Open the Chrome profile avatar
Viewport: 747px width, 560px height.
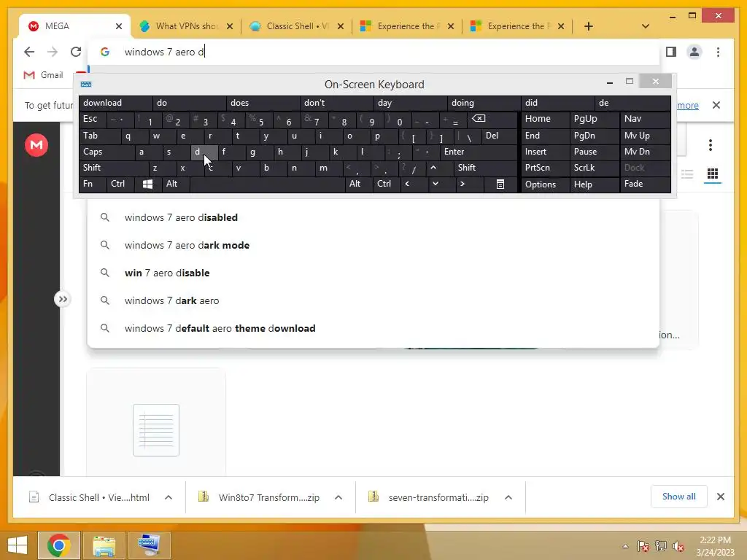point(694,52)
